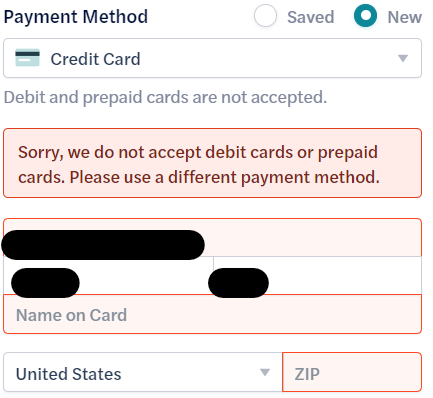Select the New payment radio button
Screen dimensions: 433x398
coord(365,16)
